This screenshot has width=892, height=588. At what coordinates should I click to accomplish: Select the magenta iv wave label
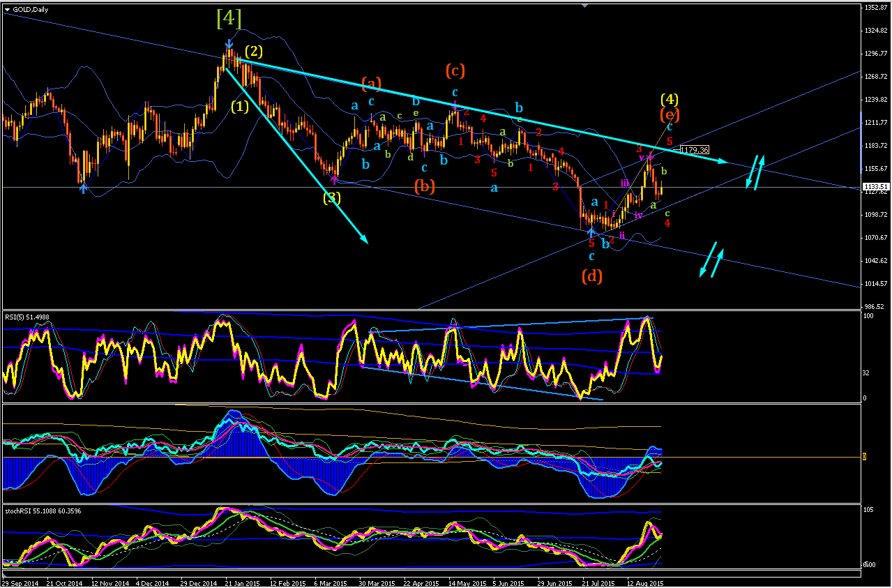pyautogui.click(x=638, y=215)
